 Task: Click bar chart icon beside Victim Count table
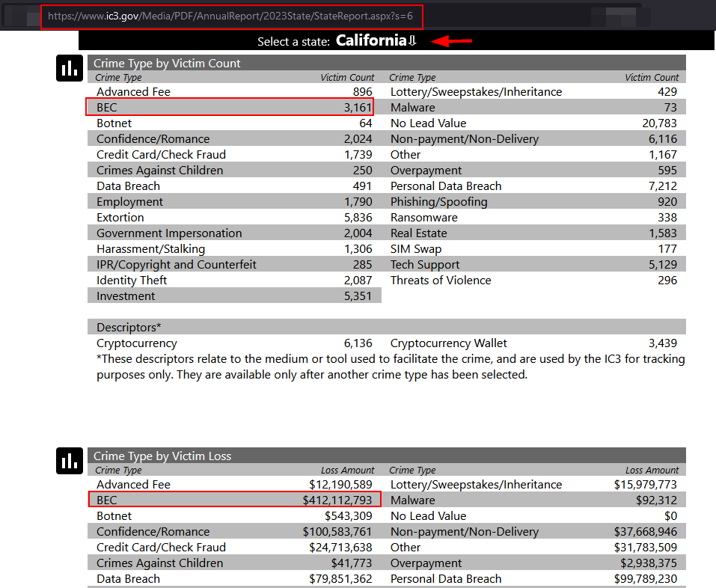tap(70, 68)
